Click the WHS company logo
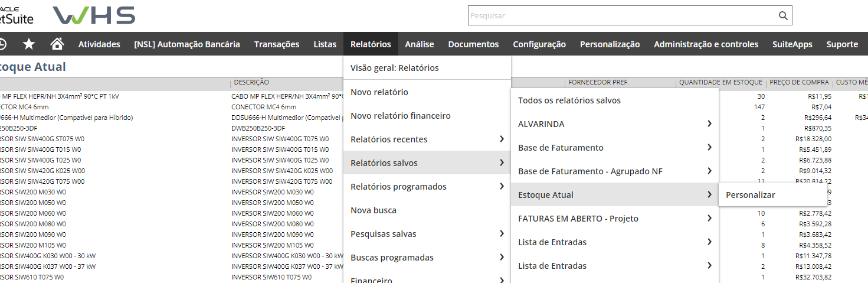 [x=94, y=15]
